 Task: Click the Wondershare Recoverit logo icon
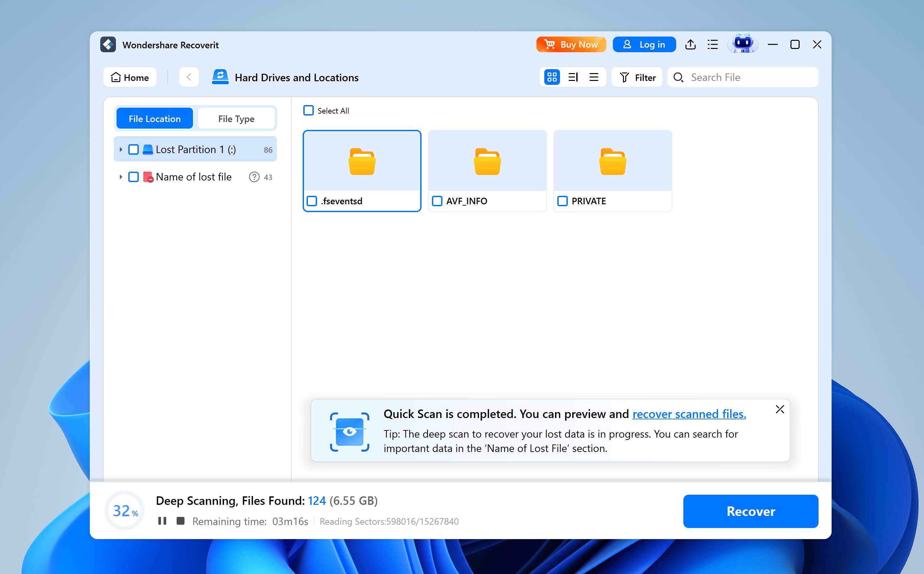pyautogui.click(x=108, y=45)
